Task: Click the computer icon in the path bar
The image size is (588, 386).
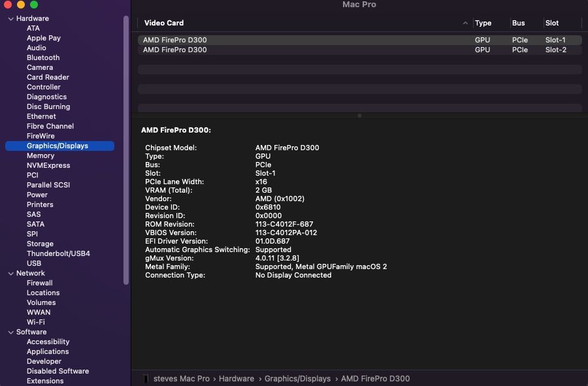Action: tap(146, 379)
